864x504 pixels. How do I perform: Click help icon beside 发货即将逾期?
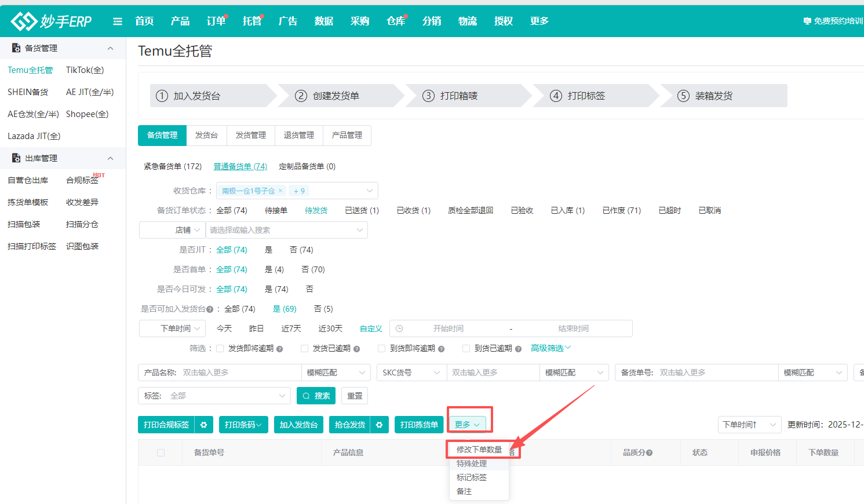coord(280,349)
